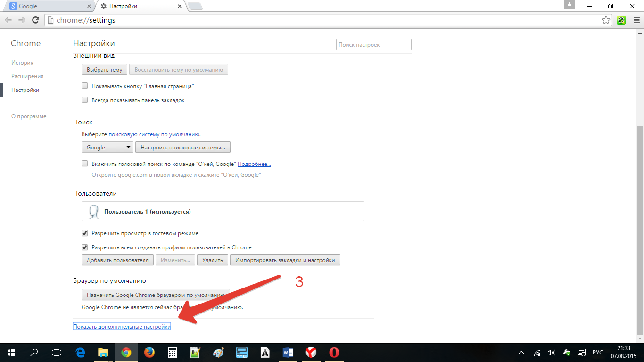Click the Поиск настроек search field
The width and height of the screenshot is (644, 362).
coord(374,44)
